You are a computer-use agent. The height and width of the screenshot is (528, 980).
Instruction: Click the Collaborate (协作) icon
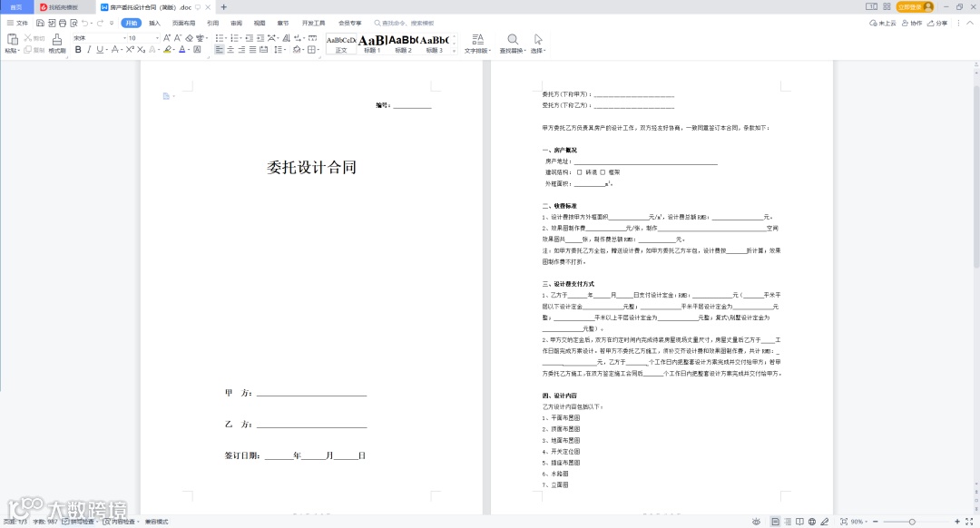click(x=905, y=23)
